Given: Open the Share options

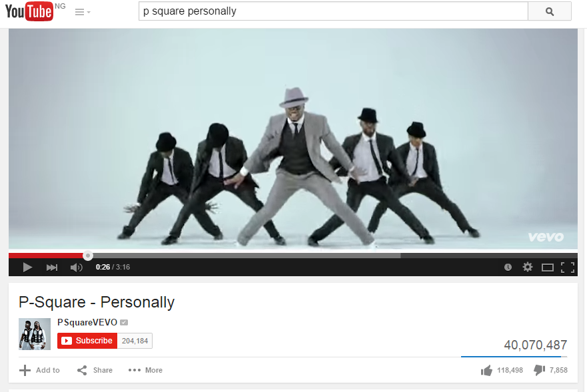Looking at the screenshot, I should tap(95, 370).
